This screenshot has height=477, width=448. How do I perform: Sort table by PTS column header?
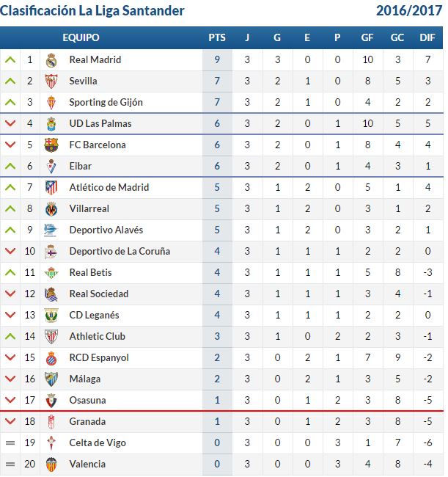tap(217, 37)
